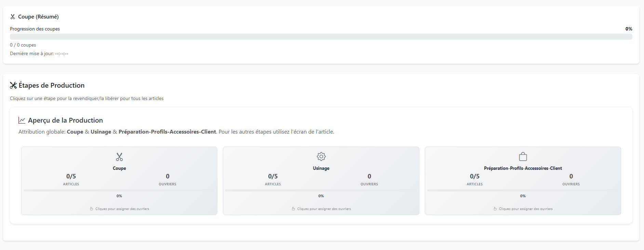
Task: Click the assign workers text in the Préparation card
Action: click(x=525, y=209)
